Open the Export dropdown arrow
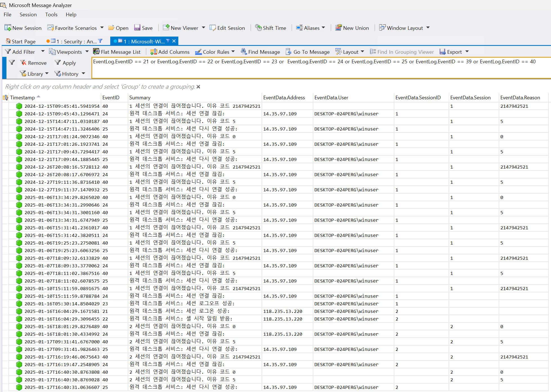The height and width of the screenshot is (392, 551). [467, 52]
